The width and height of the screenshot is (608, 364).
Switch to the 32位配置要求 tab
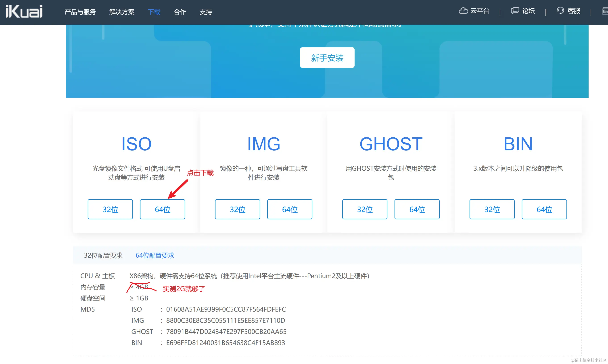(103, 255)
